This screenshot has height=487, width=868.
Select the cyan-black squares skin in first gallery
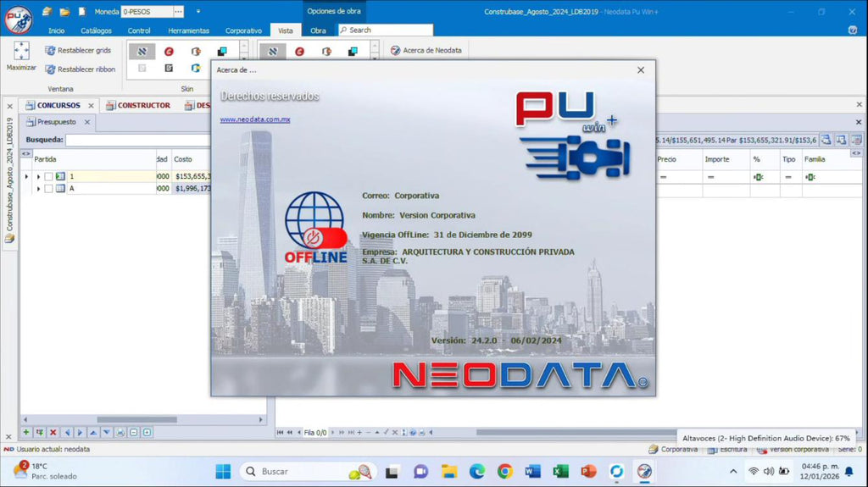[222, 52]
